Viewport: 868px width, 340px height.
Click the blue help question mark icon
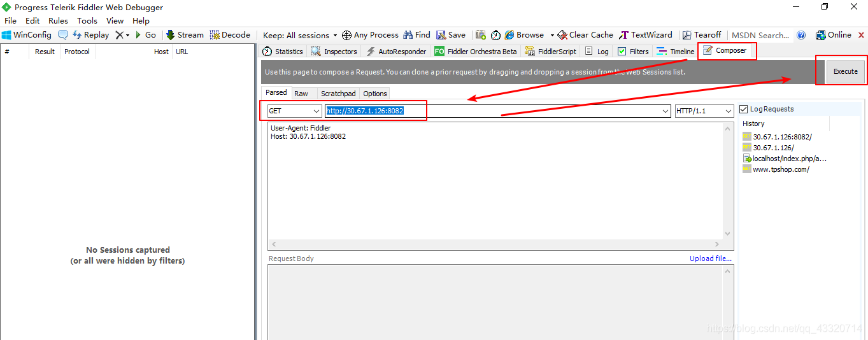coord(801,35)
